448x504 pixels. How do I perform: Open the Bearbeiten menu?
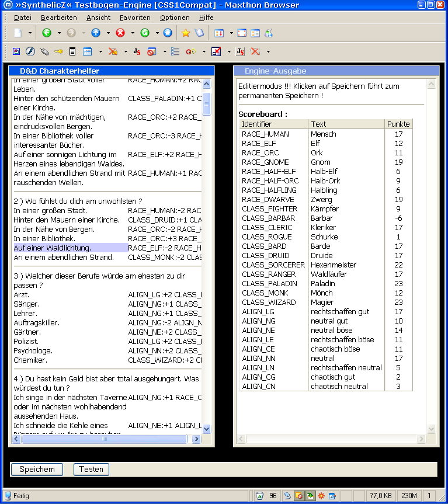(59, 18)
